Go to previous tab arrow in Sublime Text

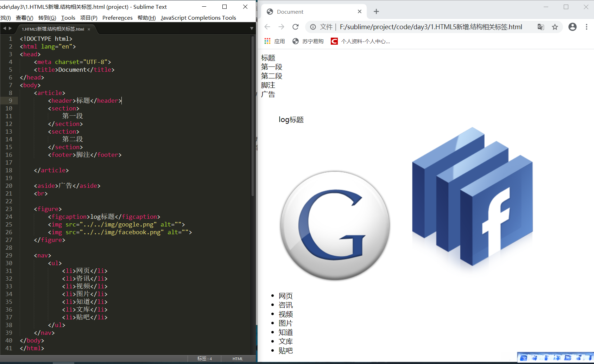(x=5, y=28)
